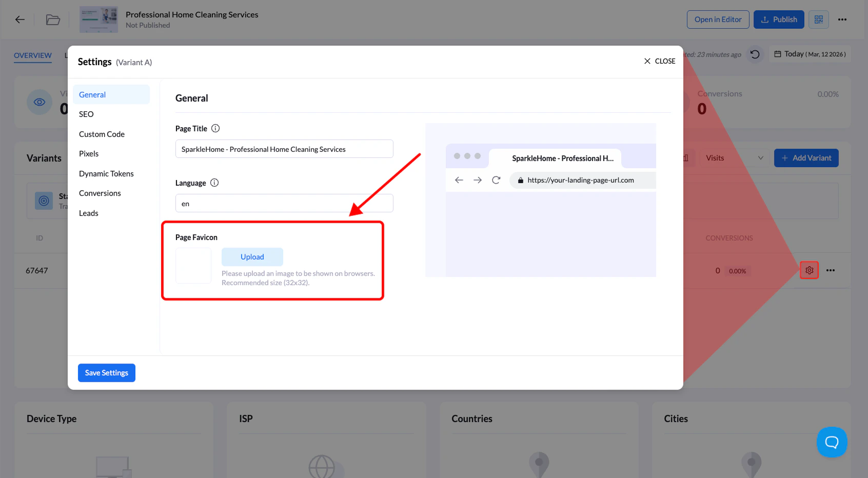
Task: Click the Countries card heading
Action: coord(472,419)
